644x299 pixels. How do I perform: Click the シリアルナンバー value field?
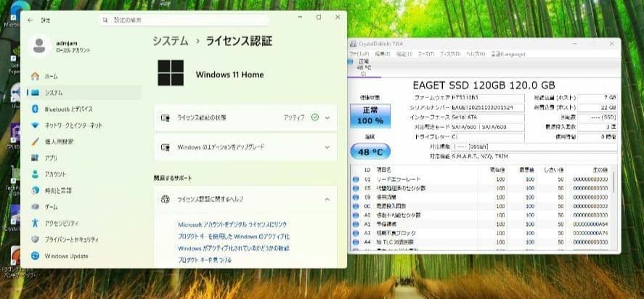(x=487, y=107)
